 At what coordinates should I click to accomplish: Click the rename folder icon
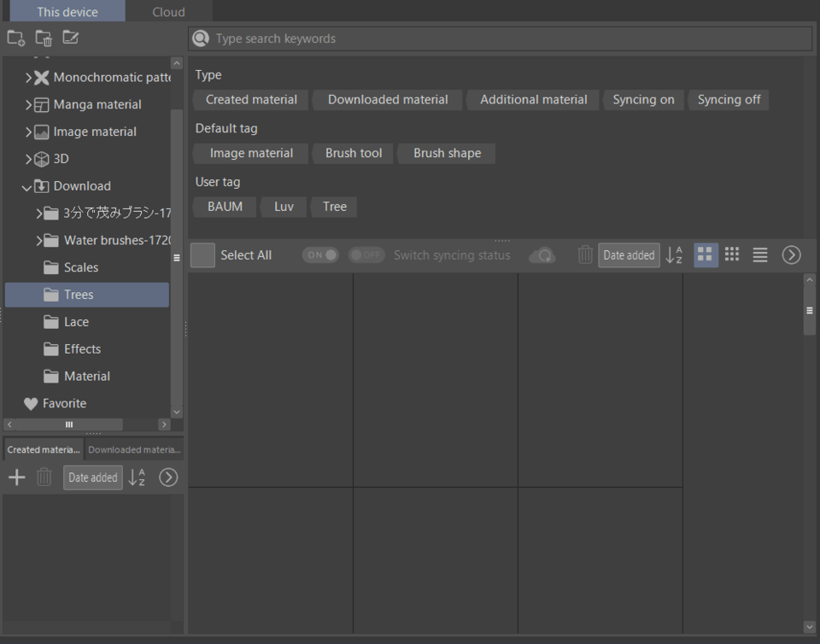pyautogui.click(x=71, y=38)
